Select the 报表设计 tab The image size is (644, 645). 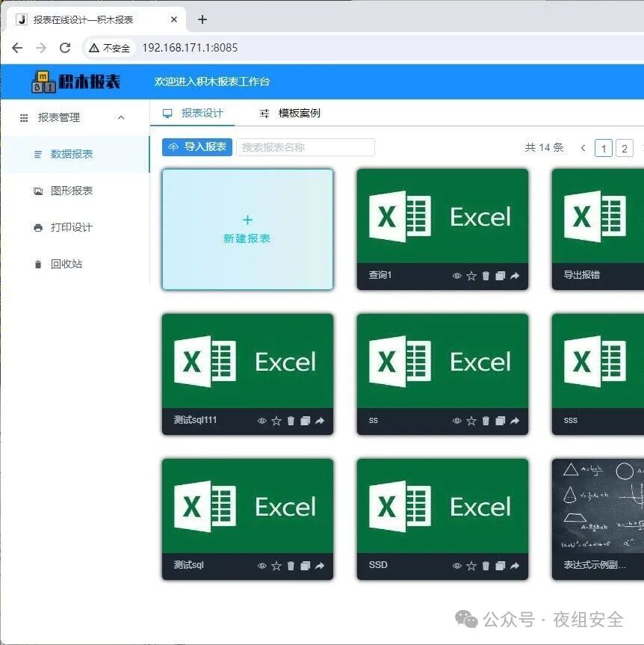point(193,113)
